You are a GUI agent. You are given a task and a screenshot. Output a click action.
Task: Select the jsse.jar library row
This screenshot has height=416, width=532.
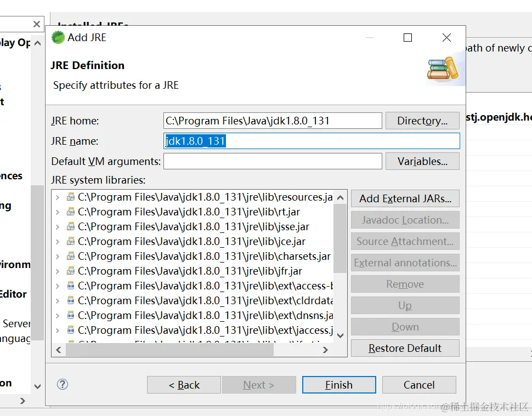[x=194, y=226]
